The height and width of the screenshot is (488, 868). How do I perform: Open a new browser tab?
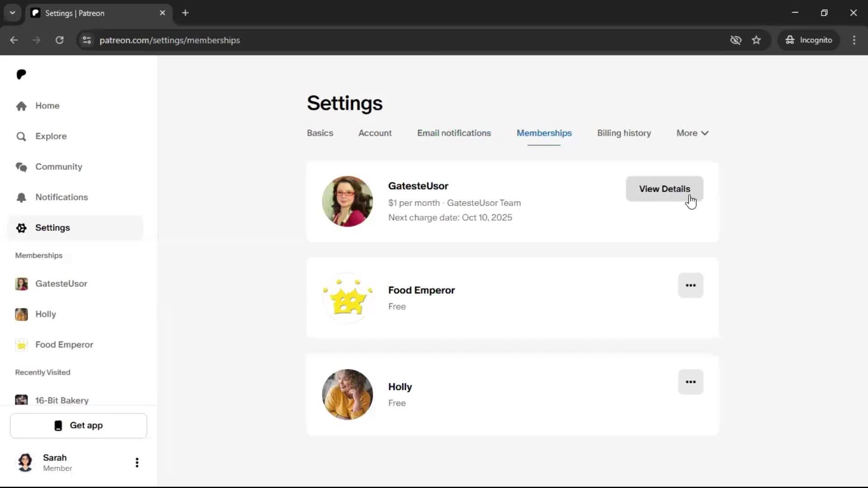click(185, 13)
